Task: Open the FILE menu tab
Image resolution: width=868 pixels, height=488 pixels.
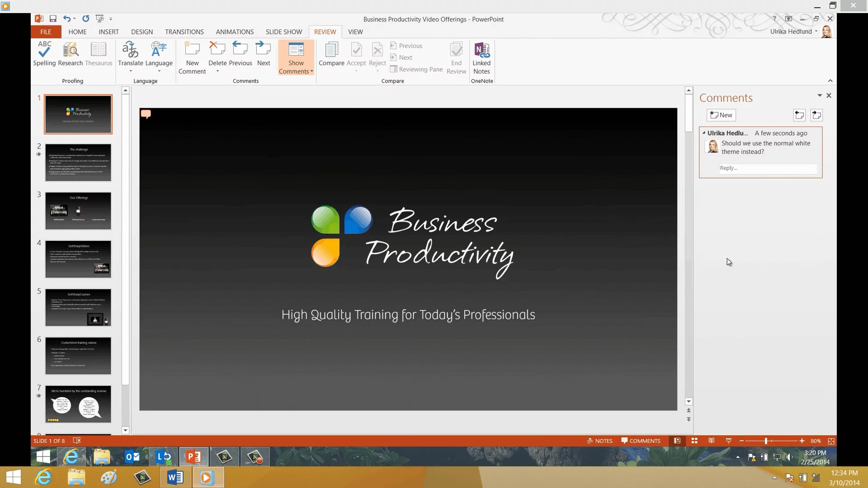Action: 46,32
